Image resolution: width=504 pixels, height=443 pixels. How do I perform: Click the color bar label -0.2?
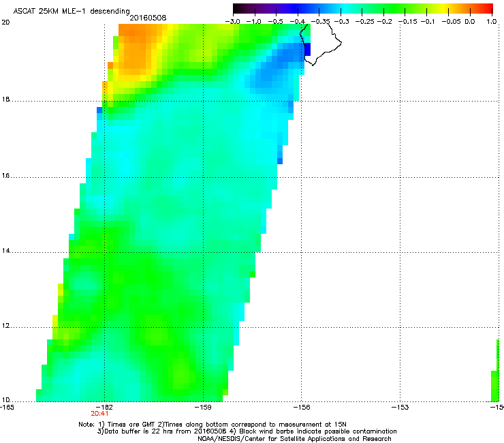click(385, 22)
